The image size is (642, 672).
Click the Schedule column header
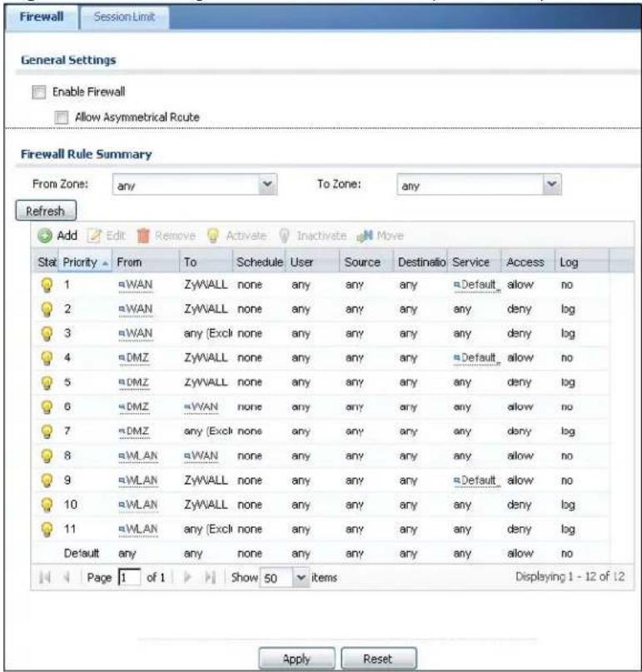tap(259, 261)
